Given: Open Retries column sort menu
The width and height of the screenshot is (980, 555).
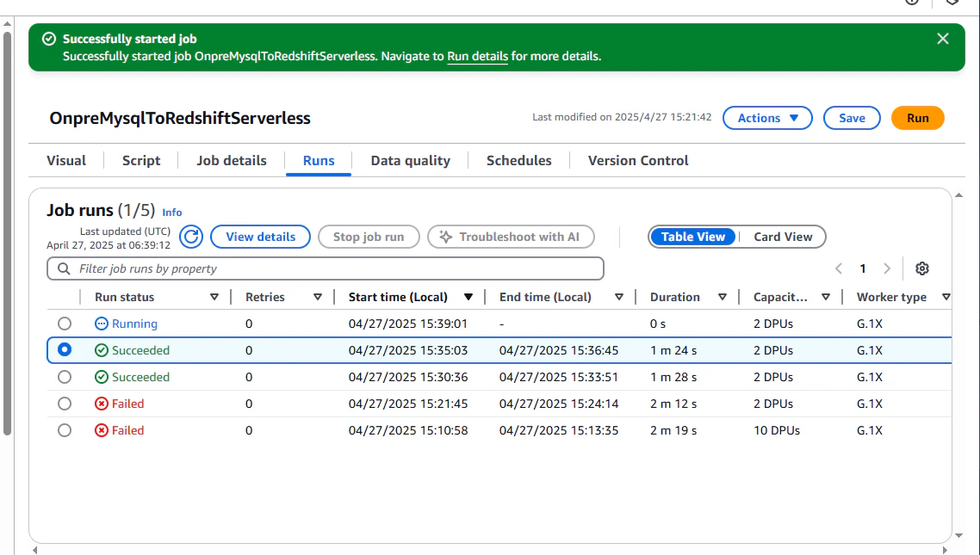Looking at the screenshot, I should point(318,297).
